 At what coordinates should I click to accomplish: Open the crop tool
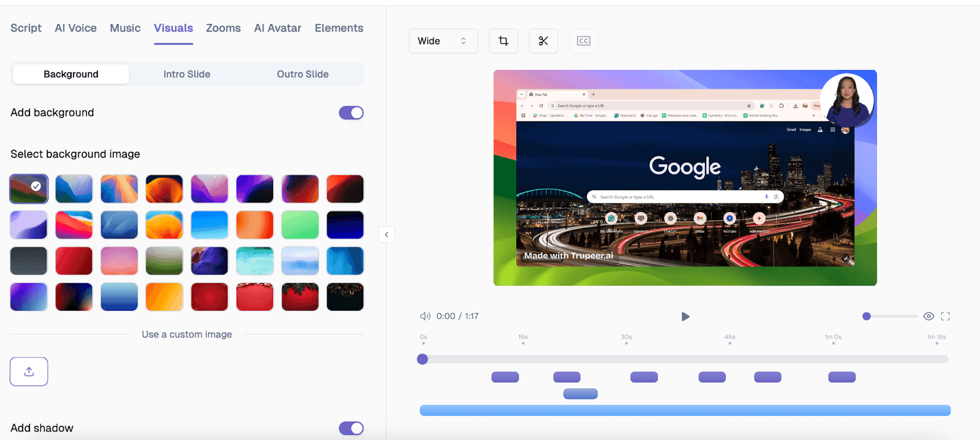pos(503,41)
